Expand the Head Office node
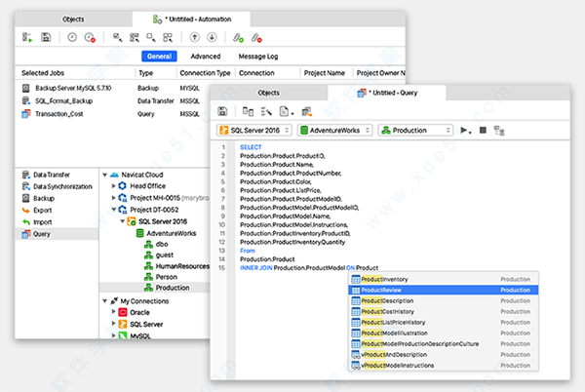The image size is (585, 392). (x=114, y=185)
